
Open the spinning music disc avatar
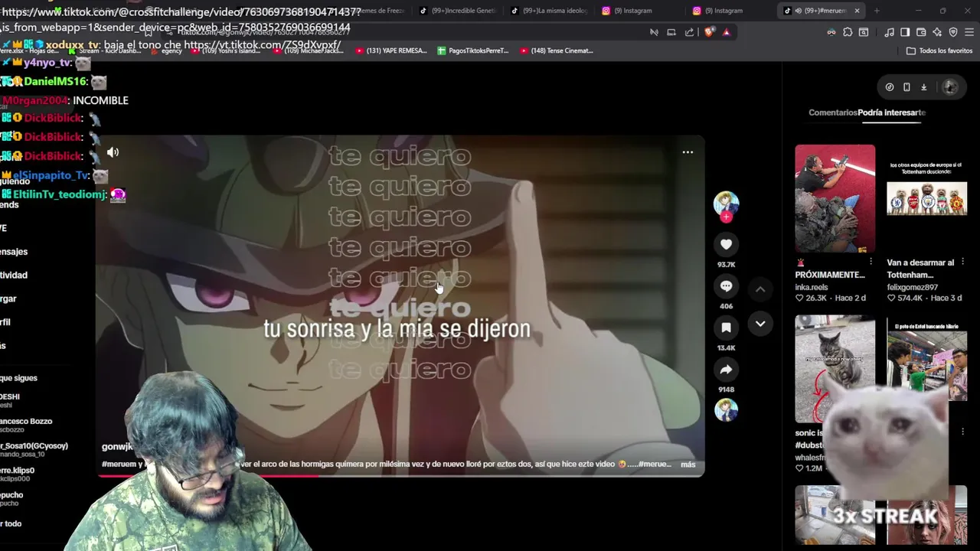(x=726, y=409)
